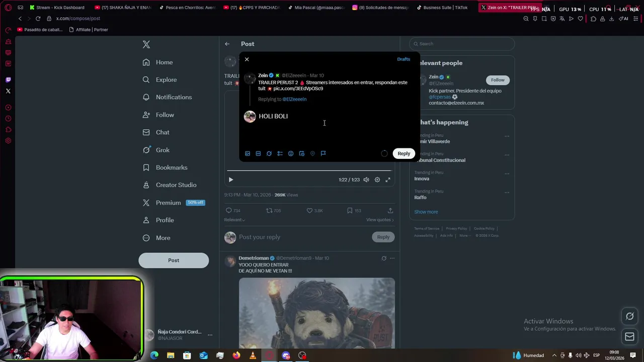
Task: Open more options for Tribunal Constitucional trend
Action: pos(507,155)
